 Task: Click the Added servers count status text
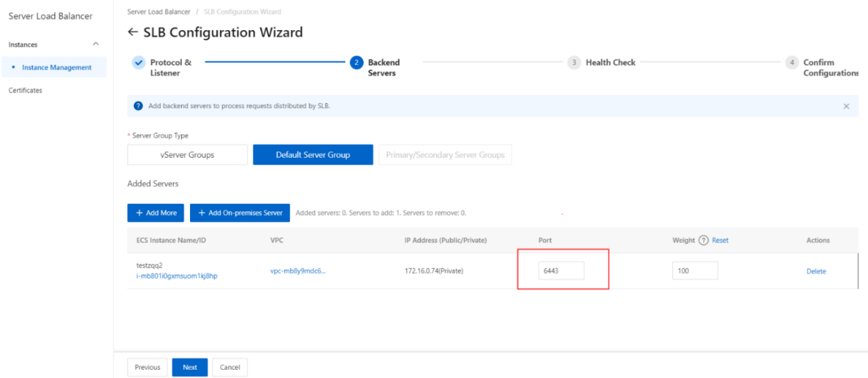381,213
